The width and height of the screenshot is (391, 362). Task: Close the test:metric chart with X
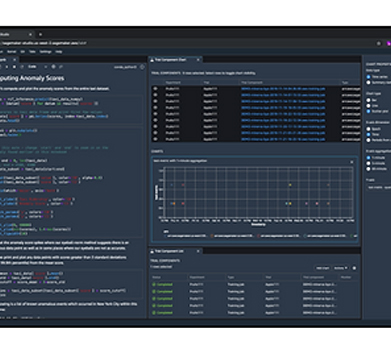click(352, 162)
